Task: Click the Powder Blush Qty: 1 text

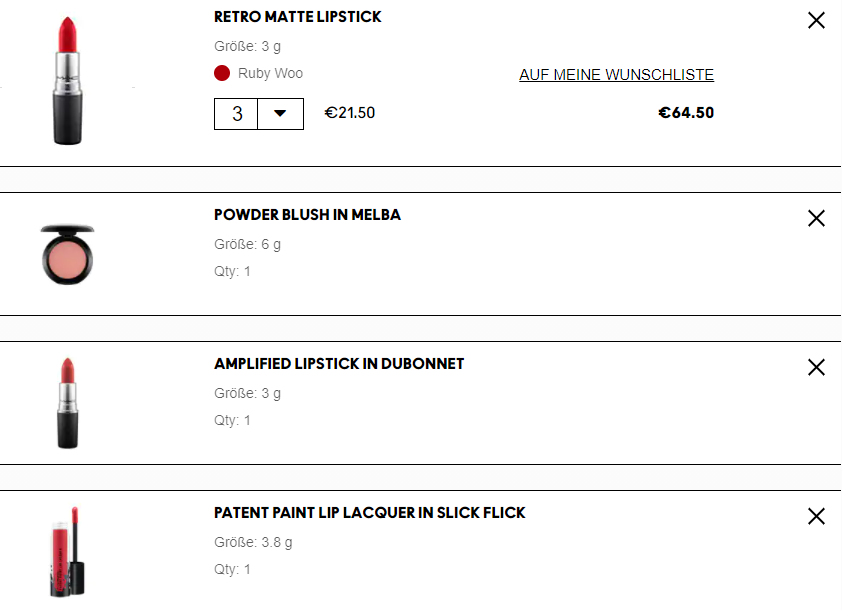Action: (232, 271)
